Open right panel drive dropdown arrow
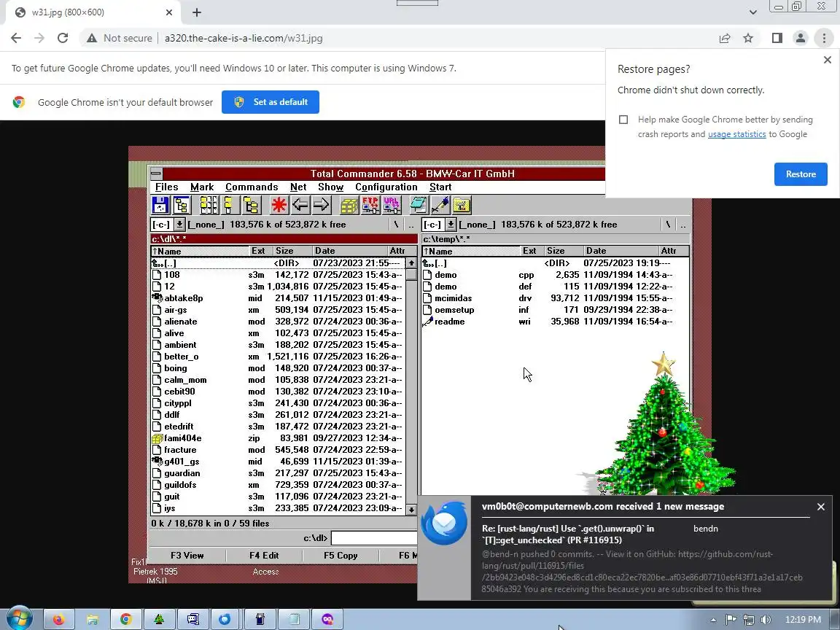Viewport: 840px width, 630px height. [451, 225]
